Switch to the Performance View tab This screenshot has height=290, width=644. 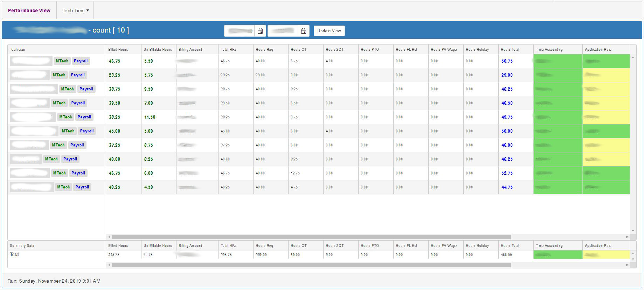point(29,11)
